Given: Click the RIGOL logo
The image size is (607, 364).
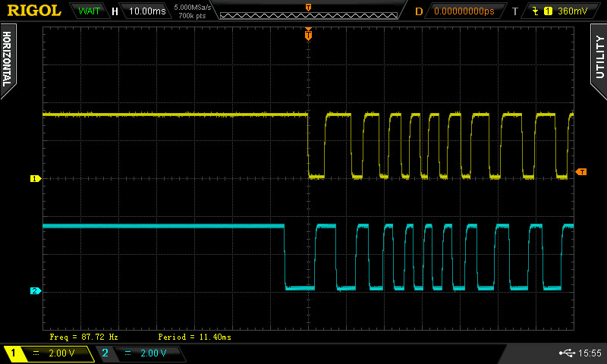Looking at the screenshot, I should click(35, 11).
